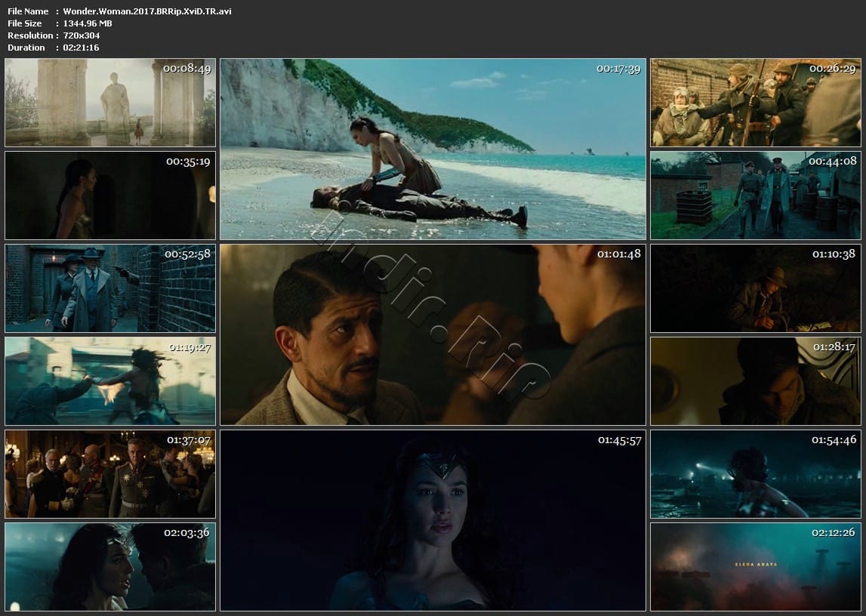Click the "Resolution" label
Screen dimensions: 866x616
click(30, 35)
